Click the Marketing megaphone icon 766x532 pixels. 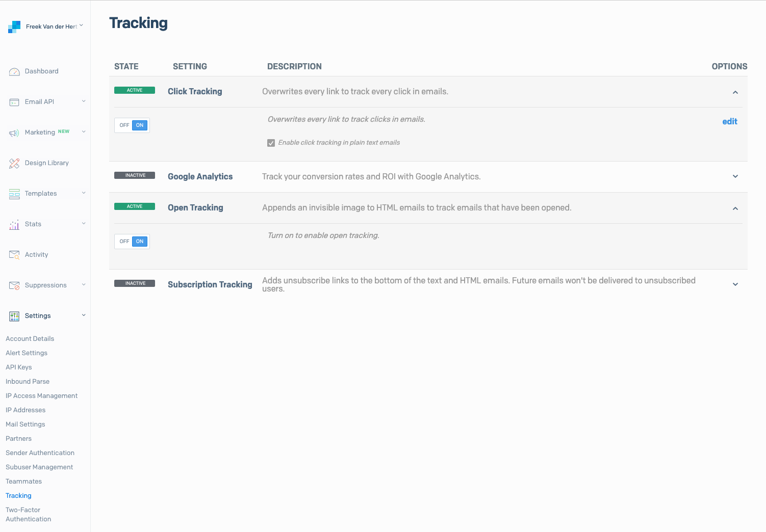tap(14, 133)
